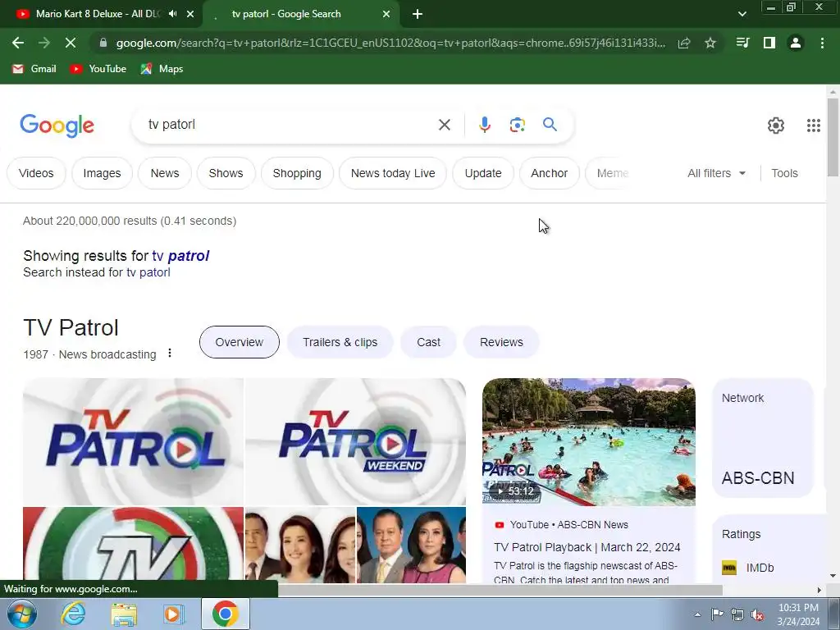The image size is (840, 630).
Task: Open the Reviews tab
Action: tap(501, 342)
